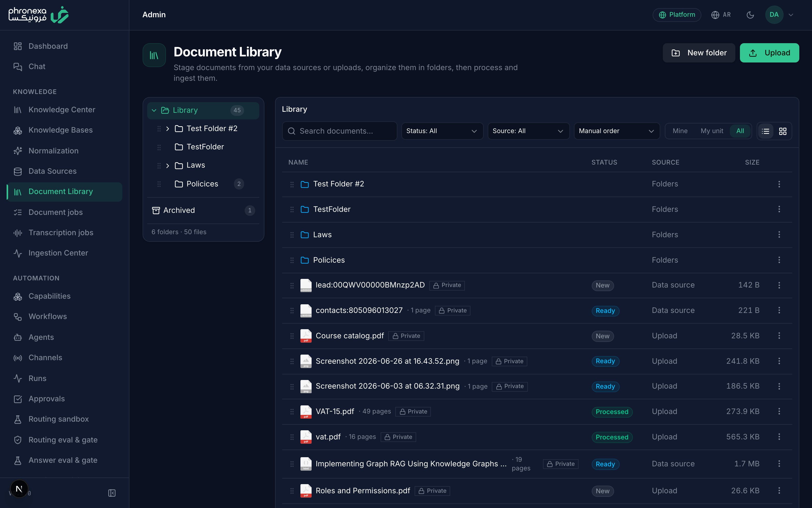
Task: Open more options for Roles and Permissions.pdf
Action: (779, 490)
